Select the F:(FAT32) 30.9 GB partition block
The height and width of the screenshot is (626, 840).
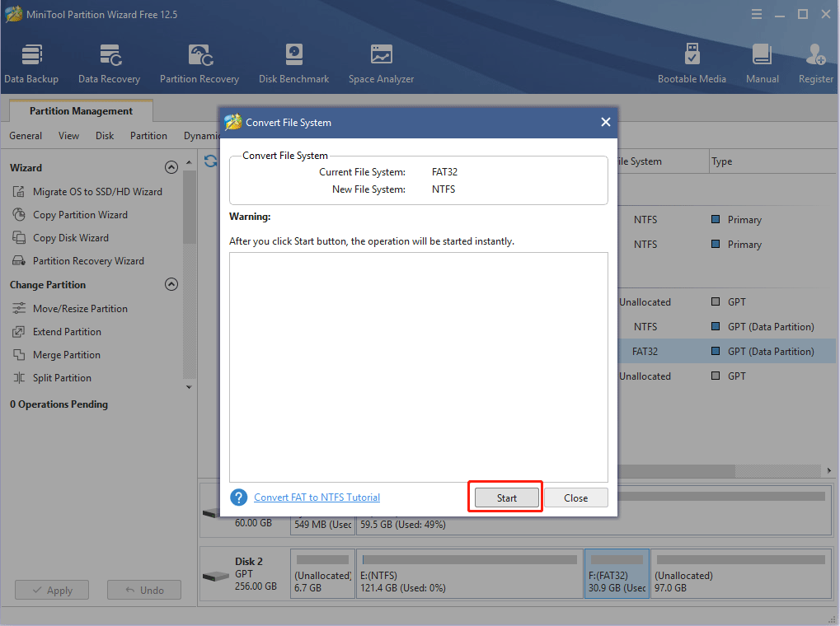[x=617, y=573]
